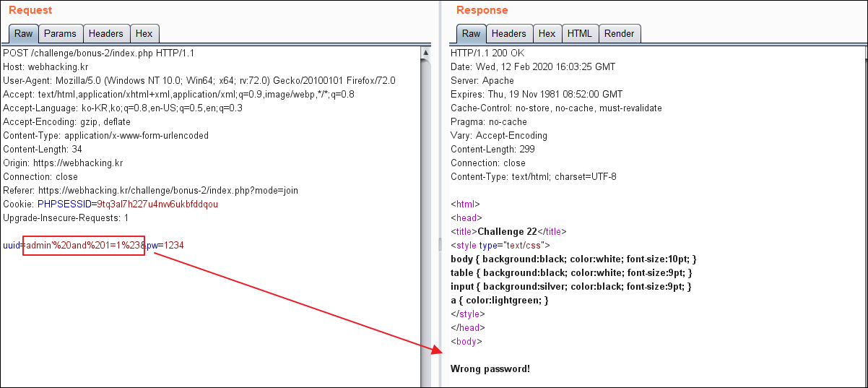The image size is (868, 388).
Task: Click the Host: webhacking.kr header line
Action: click(45, 67)
